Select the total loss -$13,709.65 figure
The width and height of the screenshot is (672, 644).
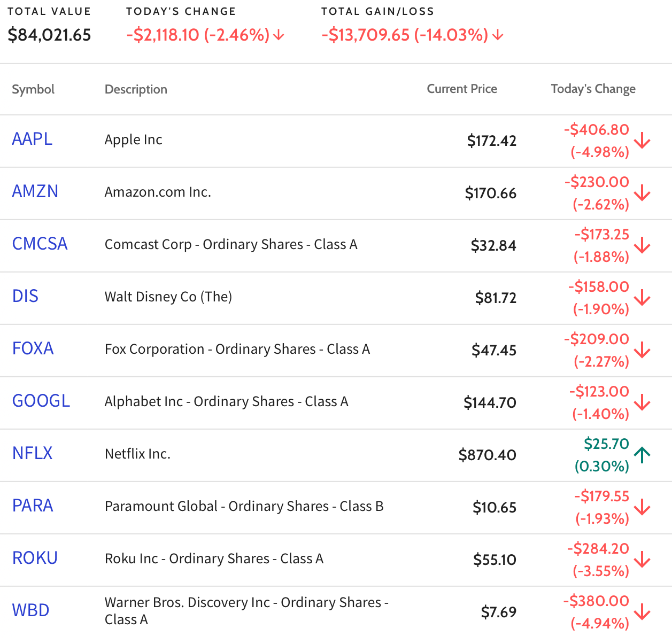click(x=366, y=35)
